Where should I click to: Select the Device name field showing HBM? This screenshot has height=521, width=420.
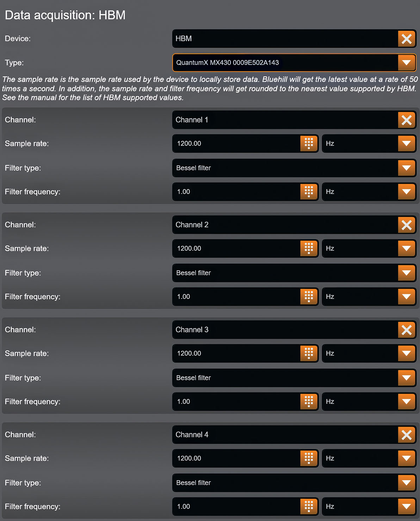point(247,39)
